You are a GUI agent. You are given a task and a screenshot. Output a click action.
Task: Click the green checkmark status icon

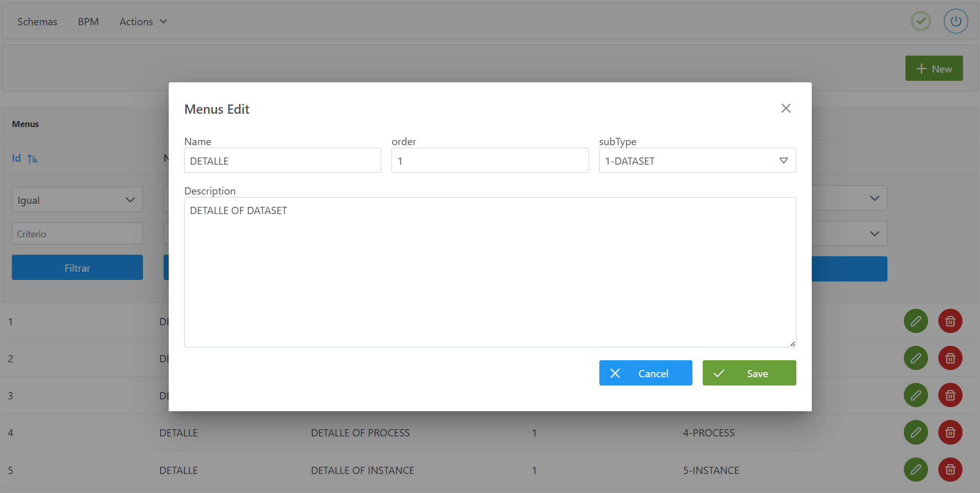tap(920, 22)
